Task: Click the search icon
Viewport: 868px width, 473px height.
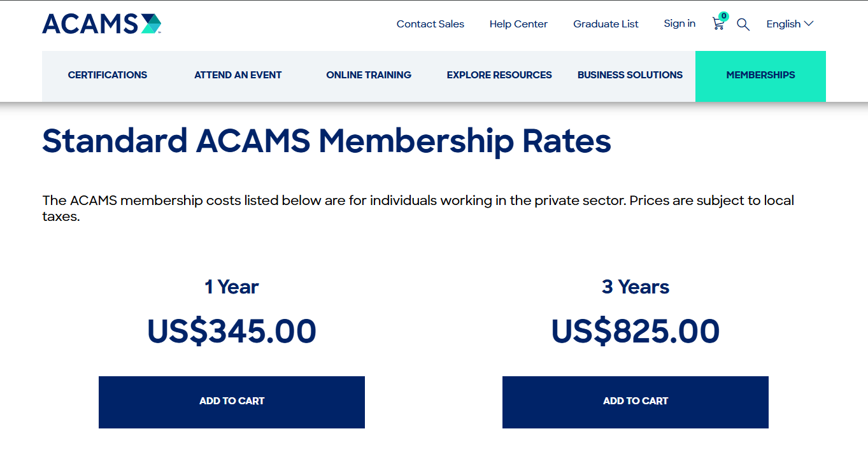Action: click(743, 24)
